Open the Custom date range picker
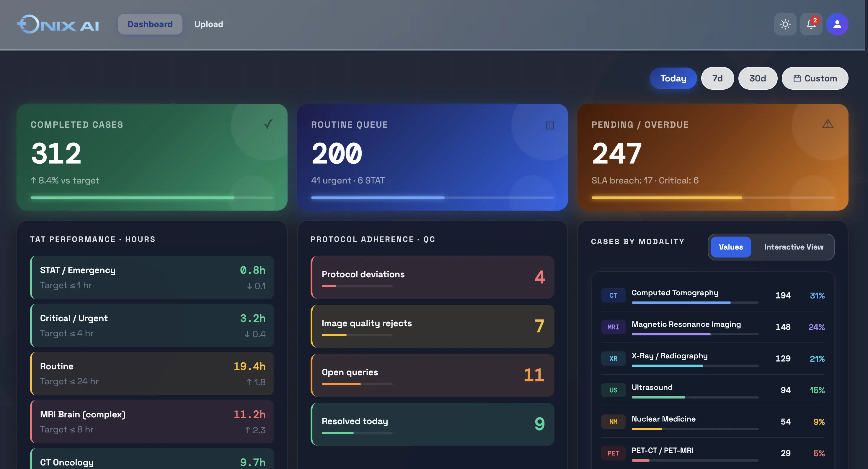Image resolution: width=868 pixels, height=469 pixels. (815, 78)
